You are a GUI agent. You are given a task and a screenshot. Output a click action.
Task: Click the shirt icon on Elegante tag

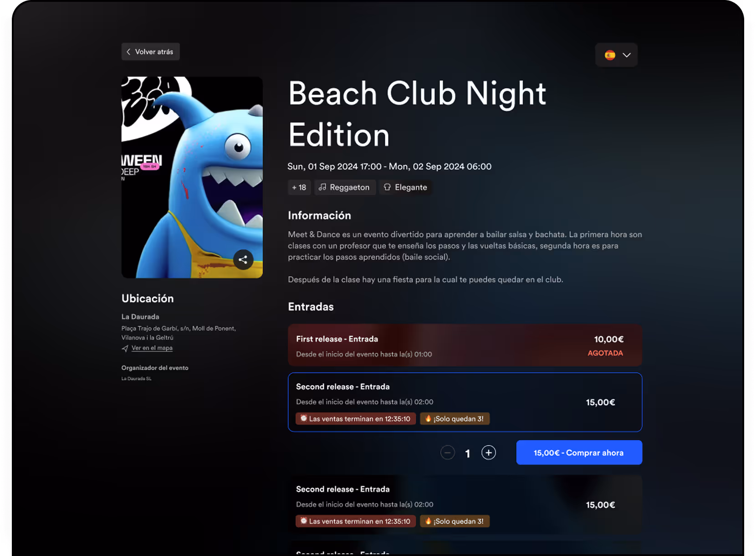[387, 187]
